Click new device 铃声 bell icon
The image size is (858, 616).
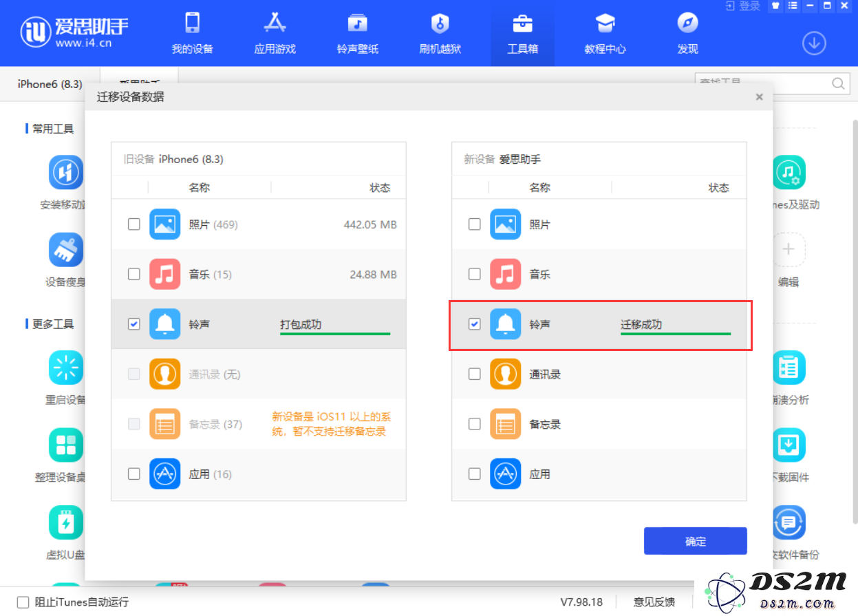506,324
